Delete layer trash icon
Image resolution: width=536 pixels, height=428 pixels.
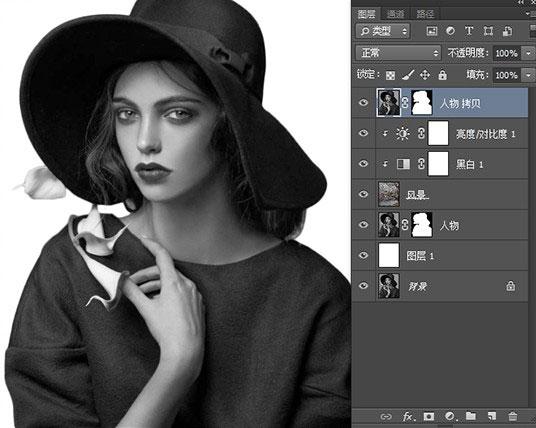512,416
